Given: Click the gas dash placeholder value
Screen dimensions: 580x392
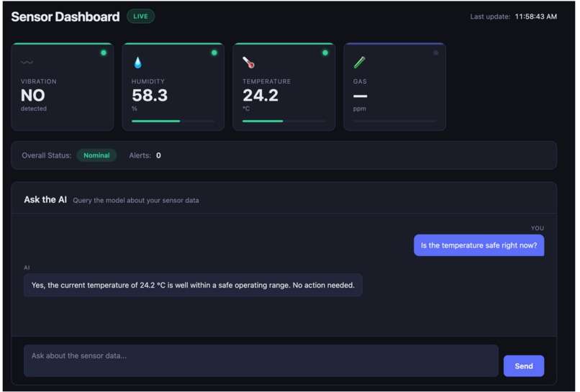Looking at the screenshot, I should pyautogui.click(x=361, y=96).
